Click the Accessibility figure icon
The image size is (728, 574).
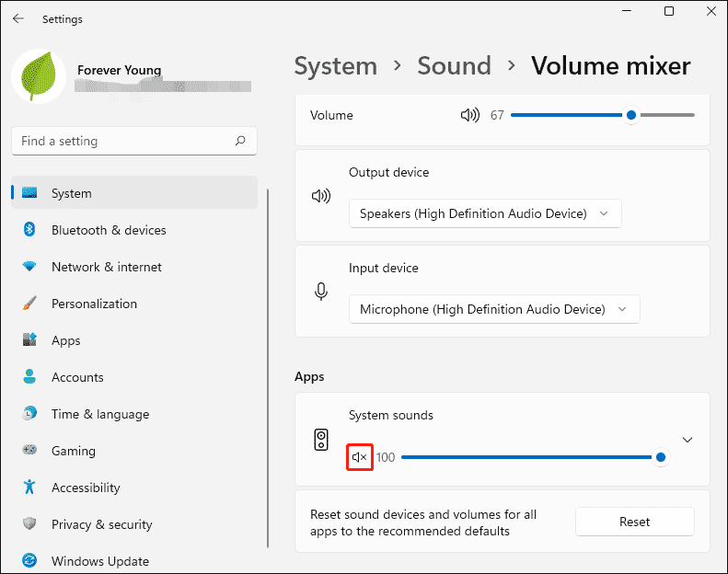click(x=29, y=487)
